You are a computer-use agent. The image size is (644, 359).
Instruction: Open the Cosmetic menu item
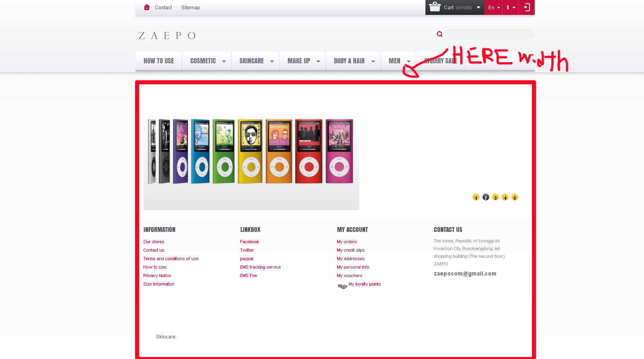(203, 61)
